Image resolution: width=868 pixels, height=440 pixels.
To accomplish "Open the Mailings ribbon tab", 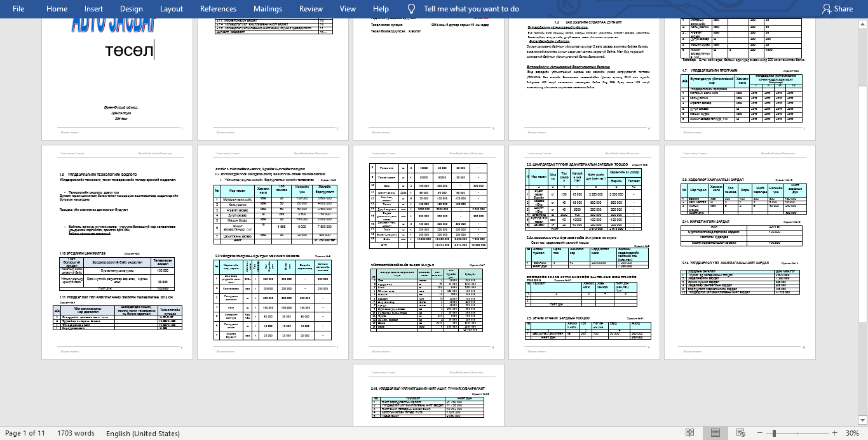I will click(x=268, y=9).
